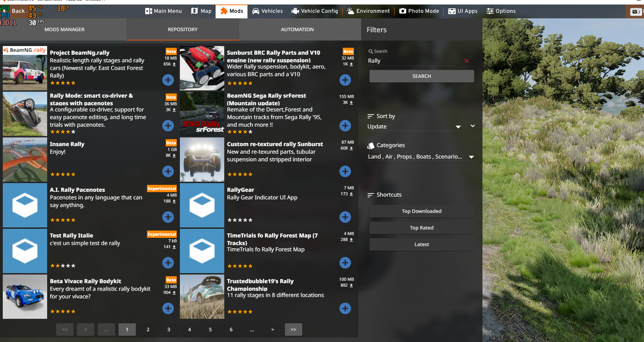
Task: Show Top Downloaded mods shortcut
Action: (x=422, y=211)
